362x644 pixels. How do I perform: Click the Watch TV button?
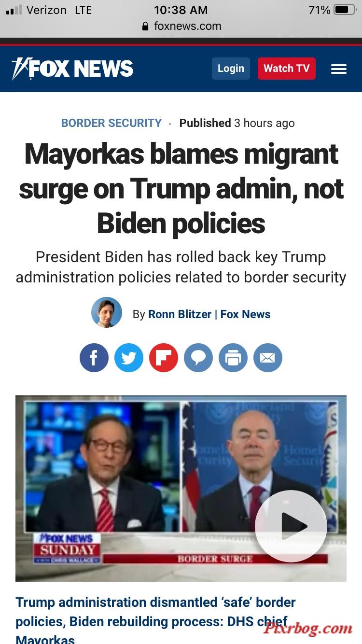[287, 69]
